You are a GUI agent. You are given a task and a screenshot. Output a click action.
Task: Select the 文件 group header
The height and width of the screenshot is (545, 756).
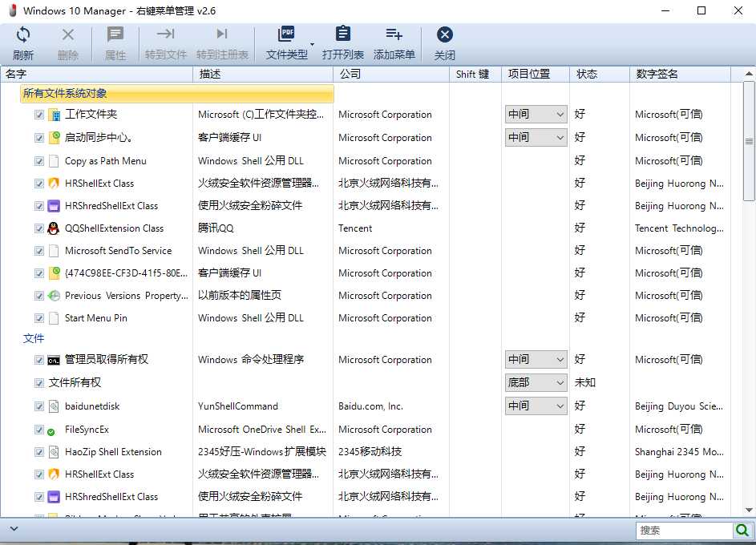click(x=34, y=338)
